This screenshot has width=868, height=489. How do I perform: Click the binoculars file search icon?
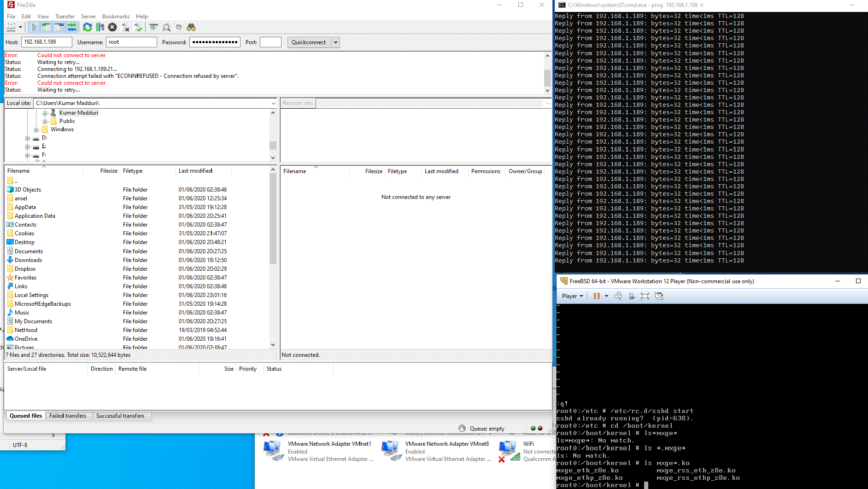pyautogui.click(x=191, y=28)
